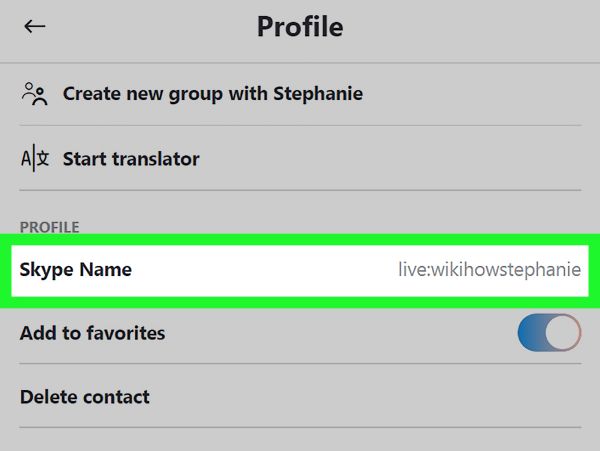Click the live:wikihowstephanie Skype name value
Screen dimensions: 600x451
click(489, 269)
